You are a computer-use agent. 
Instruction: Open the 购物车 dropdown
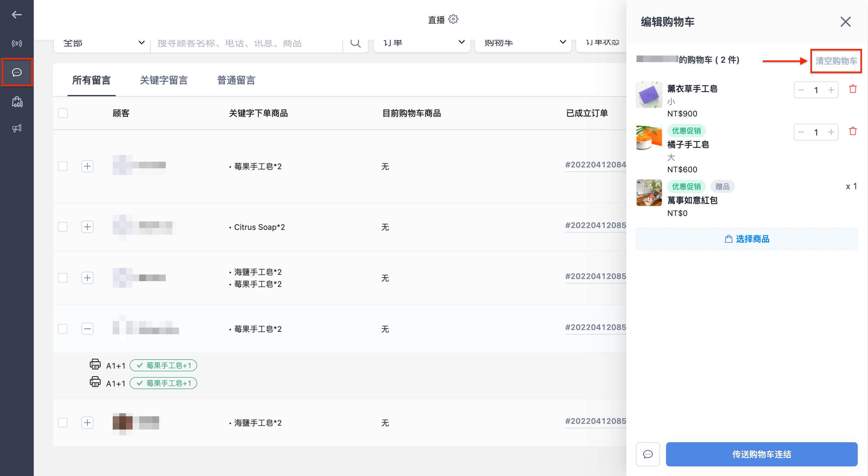523,43
